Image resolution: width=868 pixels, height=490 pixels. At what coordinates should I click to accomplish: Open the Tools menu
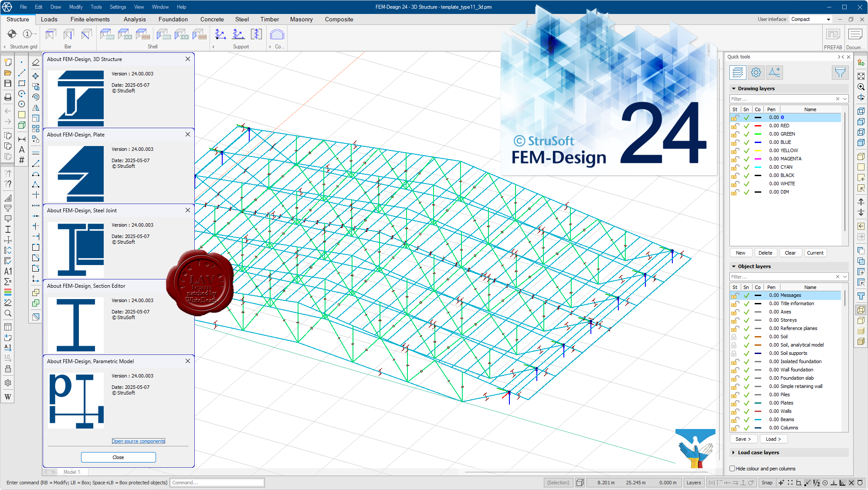tap(96, 7)
